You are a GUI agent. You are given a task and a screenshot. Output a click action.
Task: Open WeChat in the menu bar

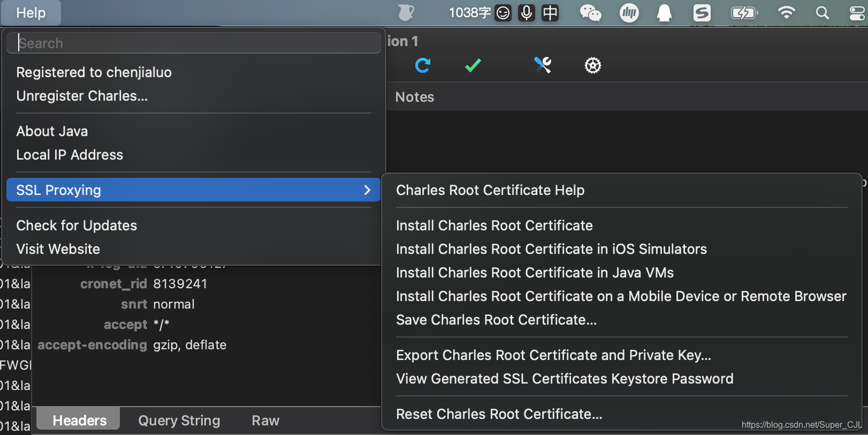(x=591, y=13)
